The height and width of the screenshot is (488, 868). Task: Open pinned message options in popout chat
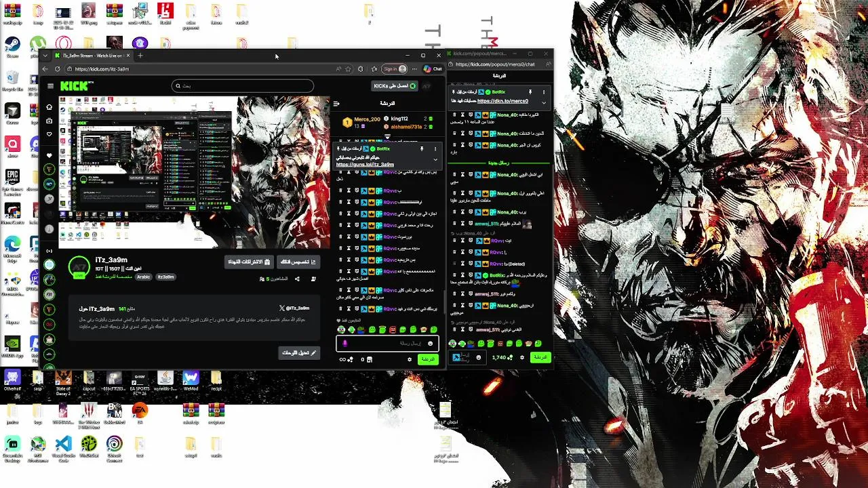[543, 91]
